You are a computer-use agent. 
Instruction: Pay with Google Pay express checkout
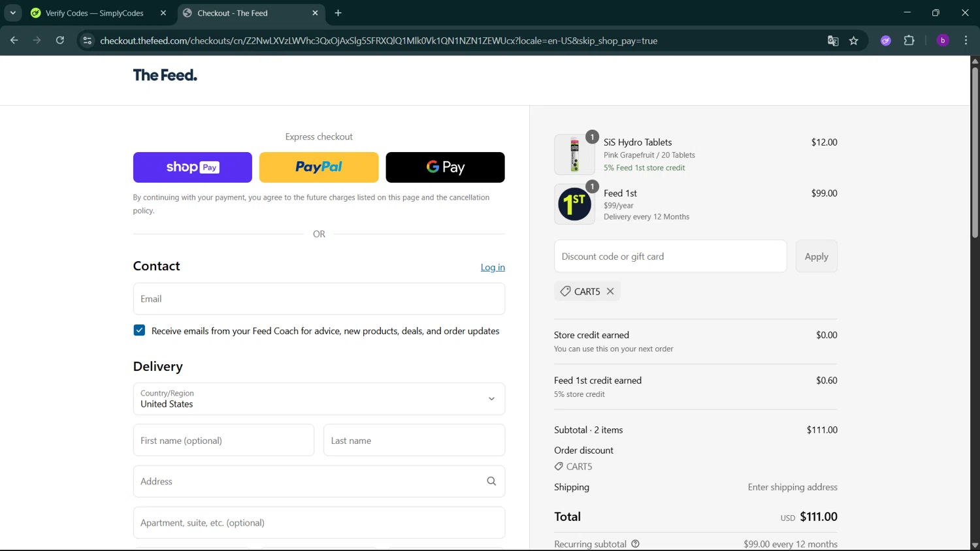(x=445, y=167)
